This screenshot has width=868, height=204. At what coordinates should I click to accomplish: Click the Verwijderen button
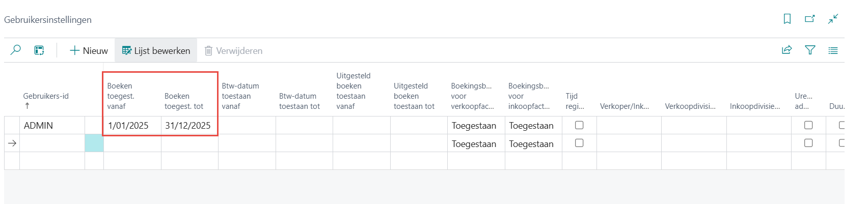click(x=233, y=50)
